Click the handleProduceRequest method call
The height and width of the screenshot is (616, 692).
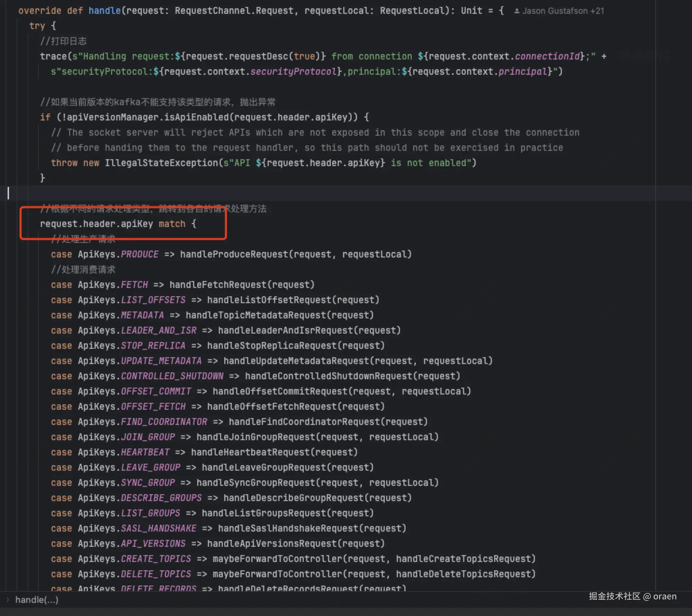coord(234,254)
